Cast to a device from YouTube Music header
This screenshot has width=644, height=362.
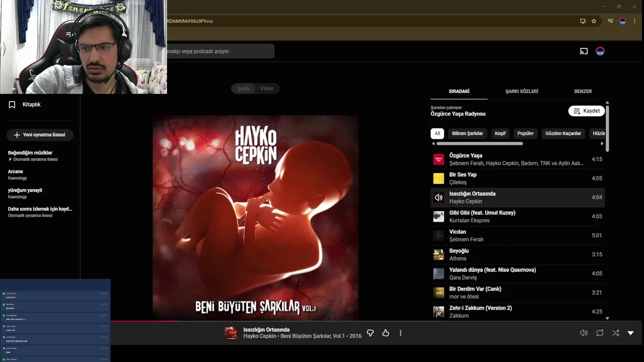584,51
